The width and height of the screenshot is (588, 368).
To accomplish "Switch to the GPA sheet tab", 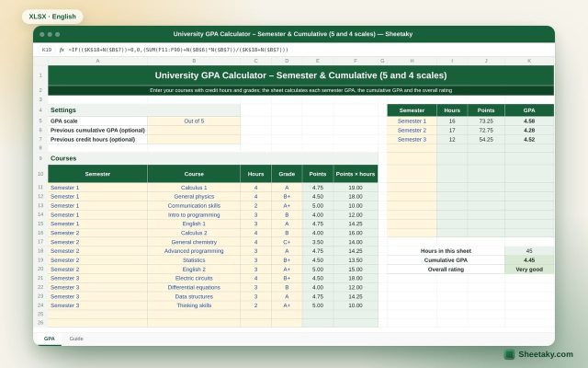I will [x=49, y=339].
